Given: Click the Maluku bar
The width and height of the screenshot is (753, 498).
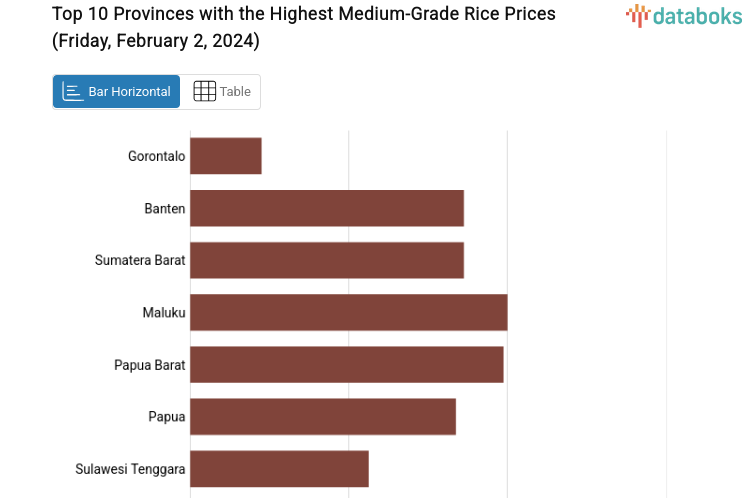Looking at the screenshot, I should [x=348, y=312].
